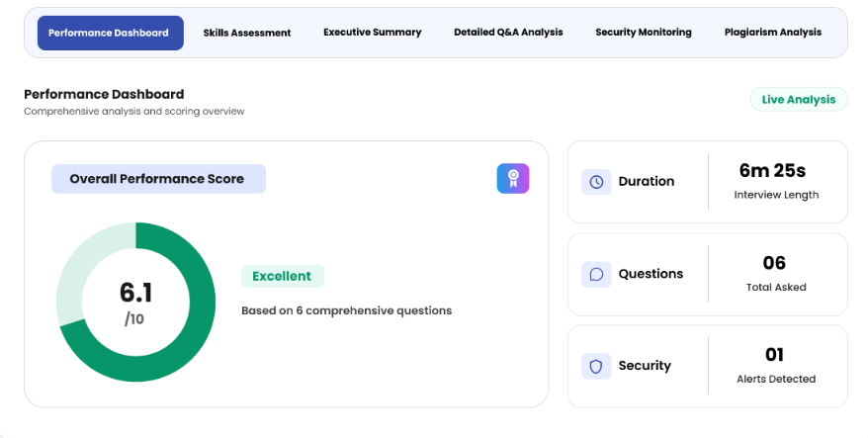The height and width of the screenshot is (438, 868).
Task: Click the Overall Performance Score label
Action: [158, 179]
